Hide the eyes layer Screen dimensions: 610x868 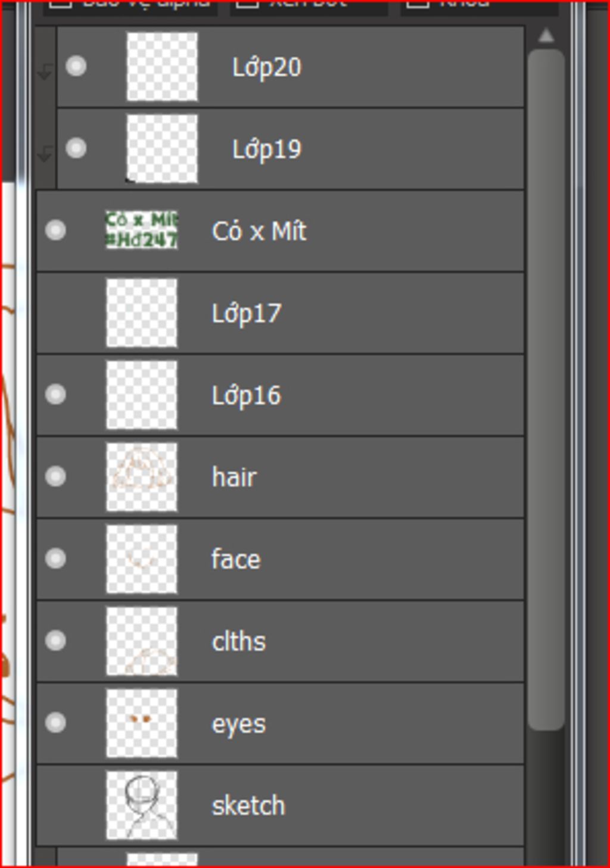[x=55, y=723]
